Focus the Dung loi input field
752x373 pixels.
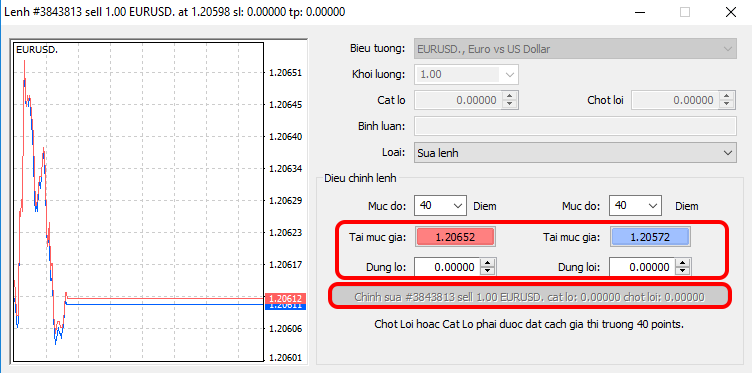click(x=642, y=267)
